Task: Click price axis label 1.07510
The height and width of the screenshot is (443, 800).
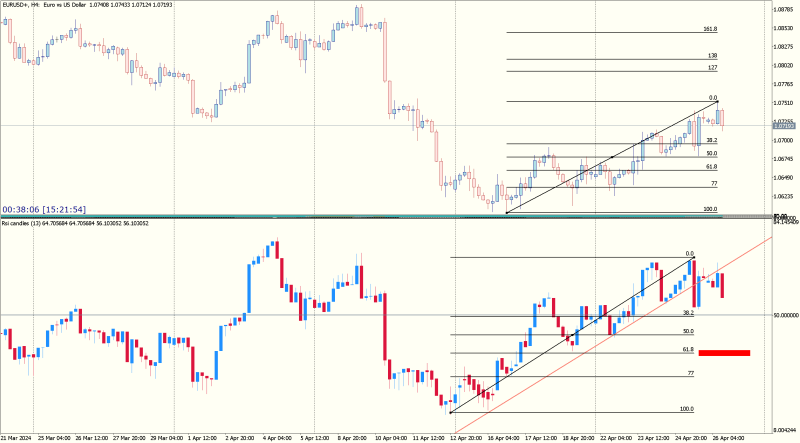Action: pos(783,103)
